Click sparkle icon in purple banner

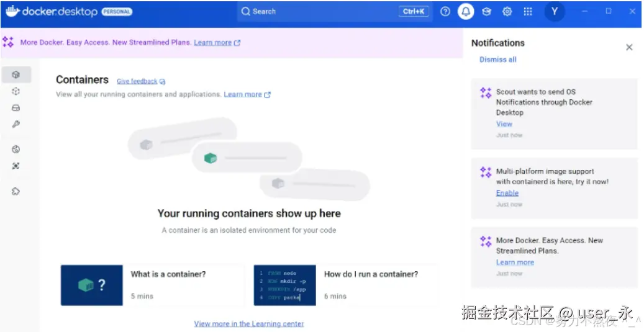[x=8, y=42]
